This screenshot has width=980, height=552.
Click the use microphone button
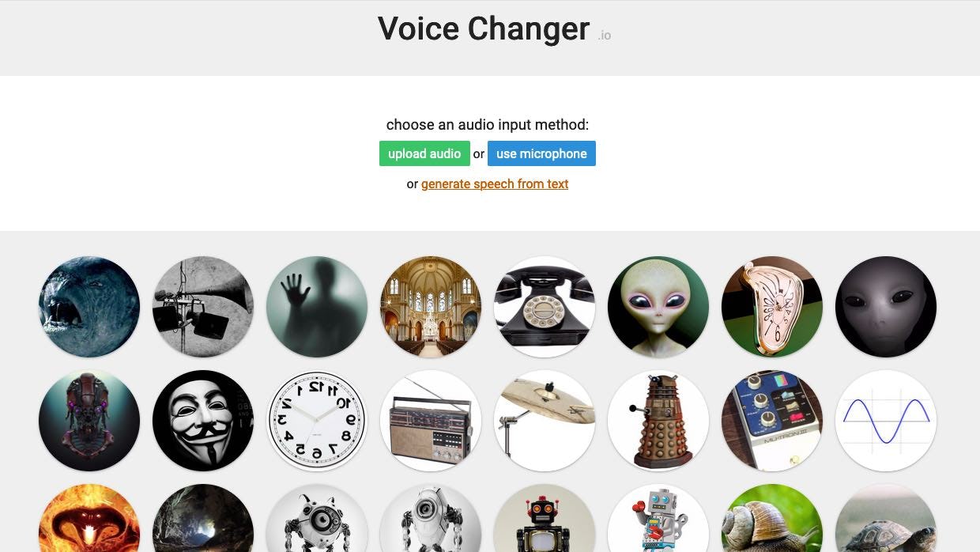[x=541, y=153]
